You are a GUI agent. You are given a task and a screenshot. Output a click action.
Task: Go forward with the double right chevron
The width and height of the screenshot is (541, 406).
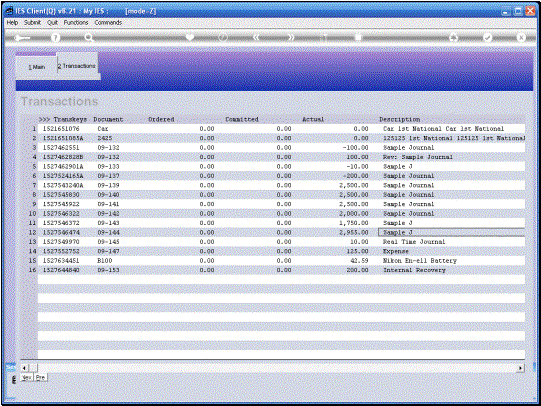point(291,37)
